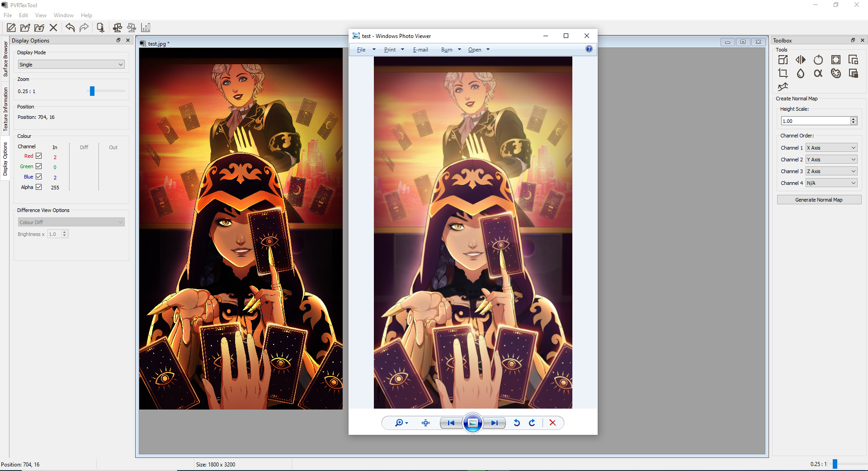Open the Channel 2 Y Axis dropdown
Viewport: 868px width, 471px height.
coord(831,160)
